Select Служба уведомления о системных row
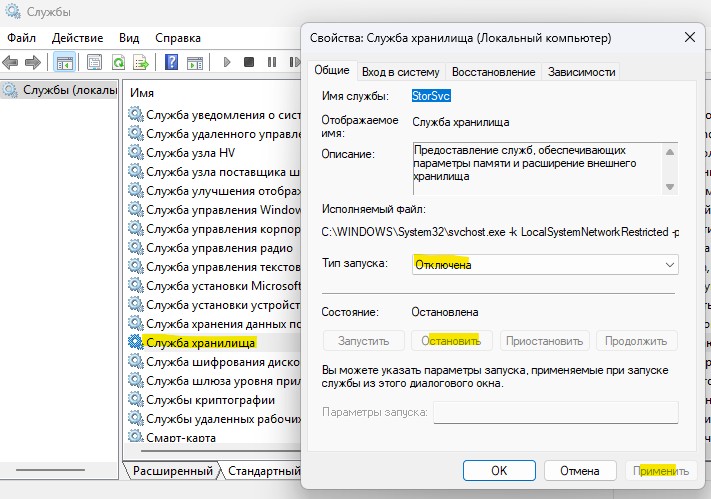The width and height of the screenshot is (711, 499). click(x=214, y=115)
